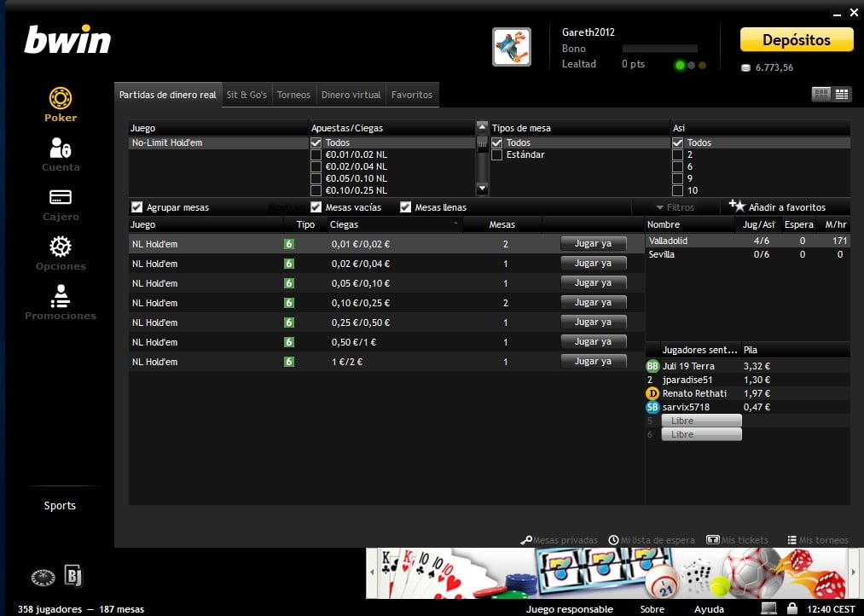Check the €0.01/0.02 NL filter
This screenshot has height=616, width=864.
tap(316, 154)
